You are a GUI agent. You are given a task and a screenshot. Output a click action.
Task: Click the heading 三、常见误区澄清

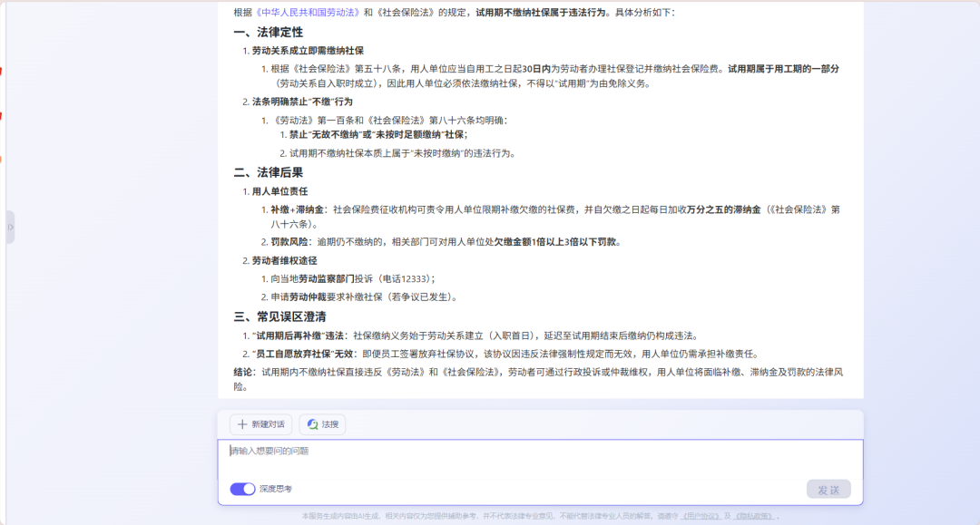click(280, 317)
